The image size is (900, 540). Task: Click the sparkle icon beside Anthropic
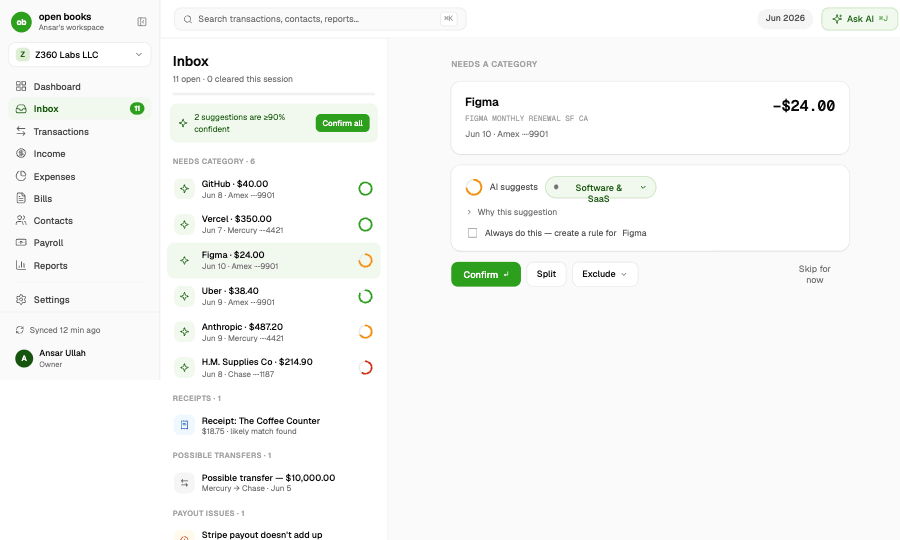[184, 332]
